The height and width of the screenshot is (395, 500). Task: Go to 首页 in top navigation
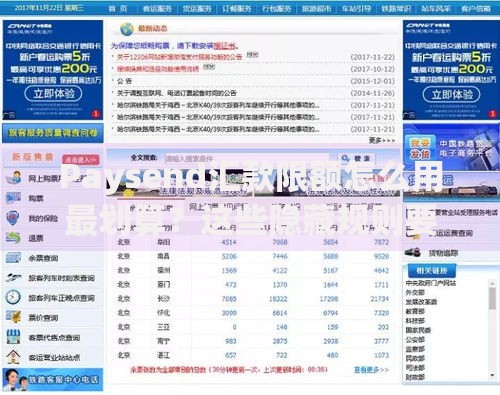118,8
